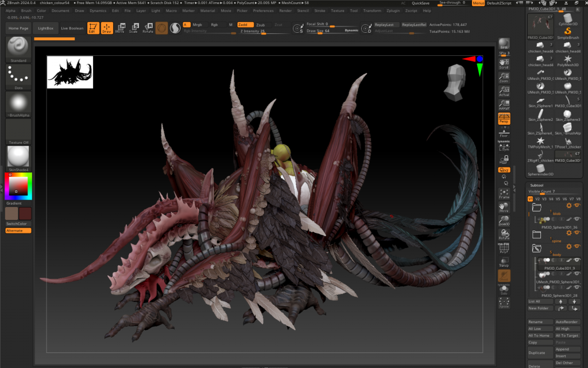Toggle visibility eye of blob folder
Viewport: 588px width, 368px height.
[x=577, y=205]
